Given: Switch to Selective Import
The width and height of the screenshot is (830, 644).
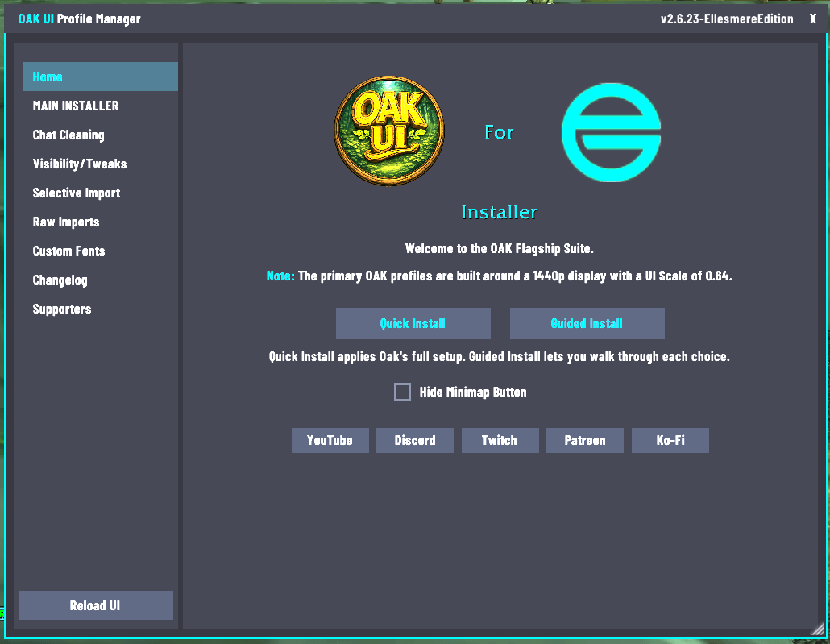Looking at the screenshot, I should [x=101, y=193].
